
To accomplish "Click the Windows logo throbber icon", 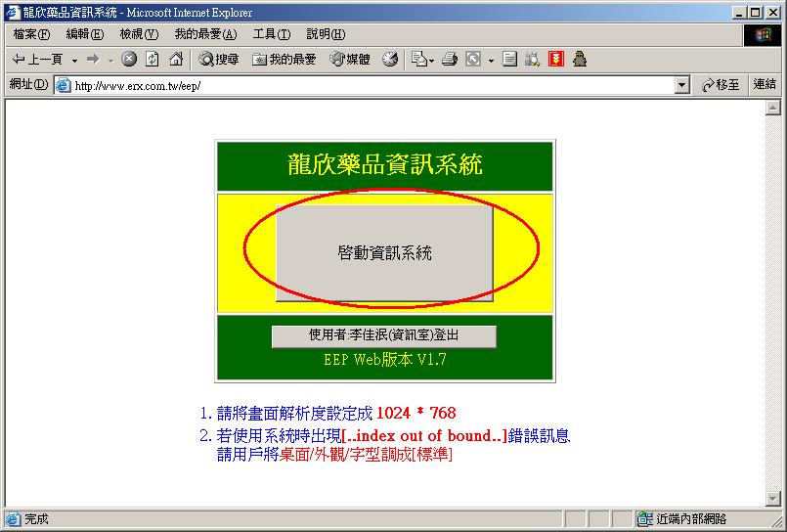I will [x=762, y=34].
